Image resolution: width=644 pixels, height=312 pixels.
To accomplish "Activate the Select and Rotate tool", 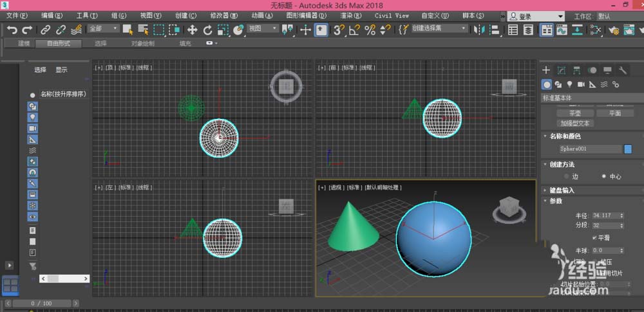I will pos(208,30).
